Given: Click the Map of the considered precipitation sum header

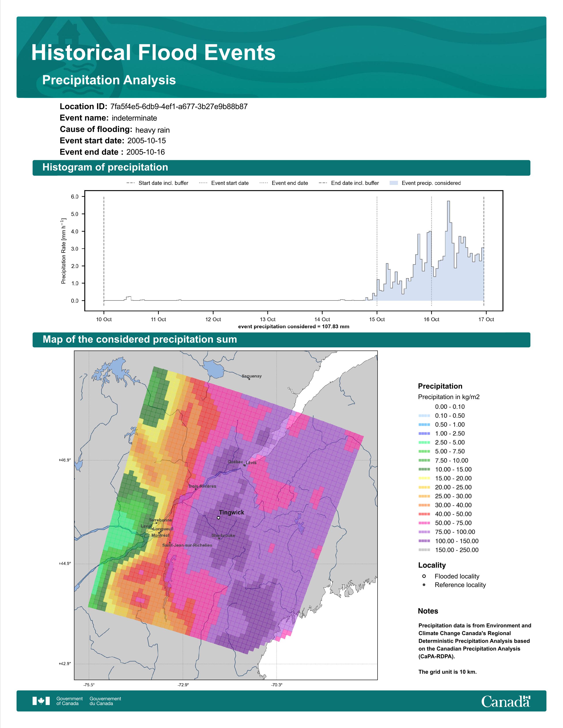Looking at the screenshot, I should [281, 339].
